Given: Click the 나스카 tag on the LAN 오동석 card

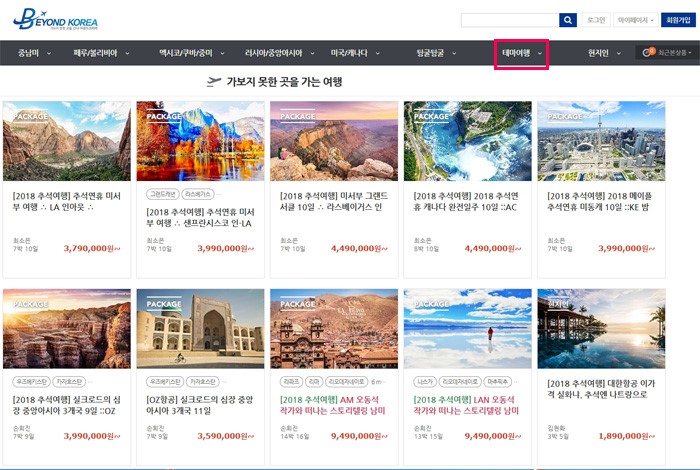Looking at the screenshot, I should click(425, 382).
